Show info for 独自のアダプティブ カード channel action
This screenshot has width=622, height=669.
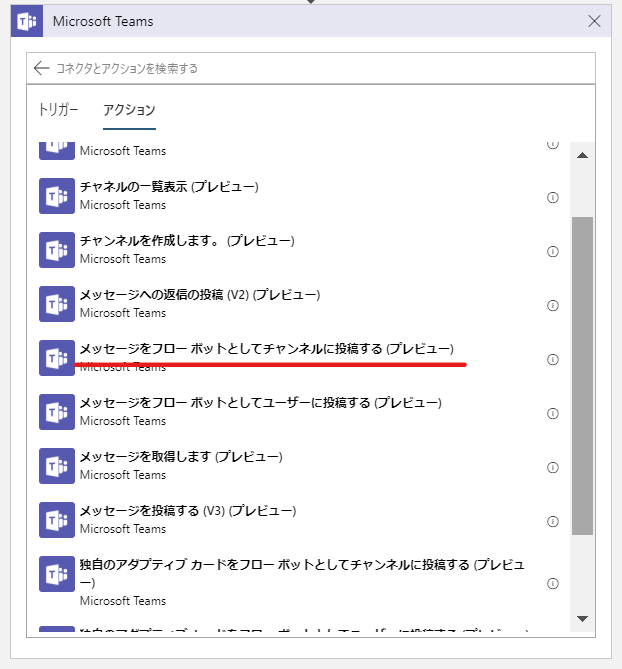(x=553, y=583)
